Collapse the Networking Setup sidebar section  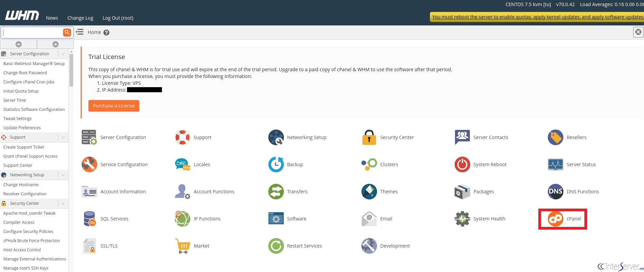63,175
